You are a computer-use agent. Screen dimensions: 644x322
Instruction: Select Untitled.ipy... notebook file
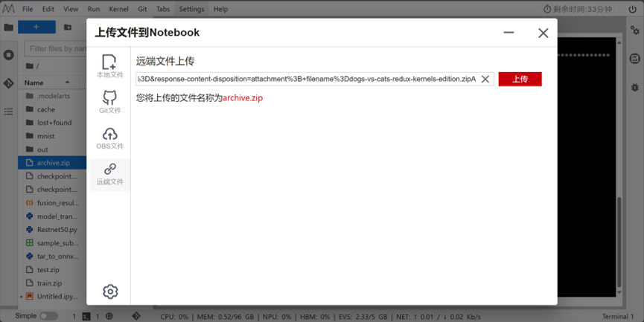pos(52,297)
